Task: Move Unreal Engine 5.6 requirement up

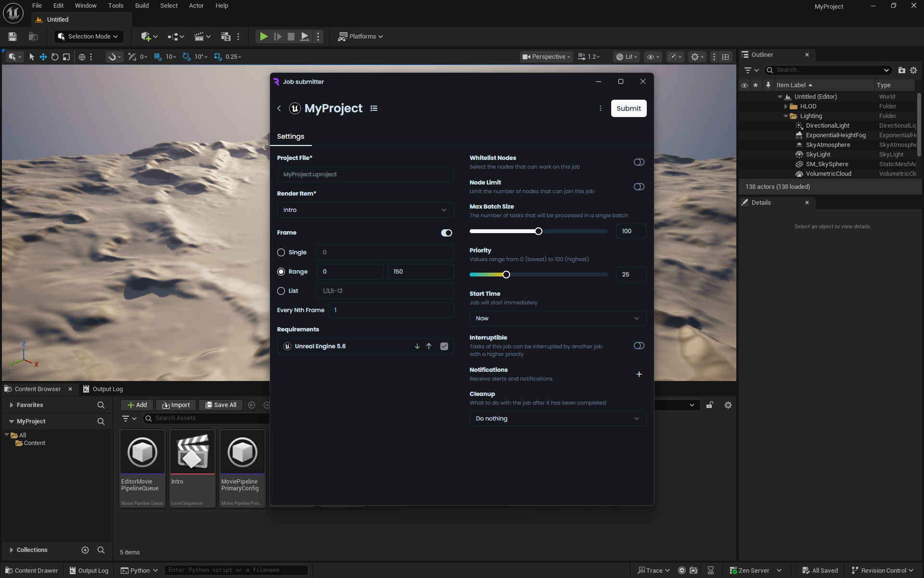Action: coord(429,346)
